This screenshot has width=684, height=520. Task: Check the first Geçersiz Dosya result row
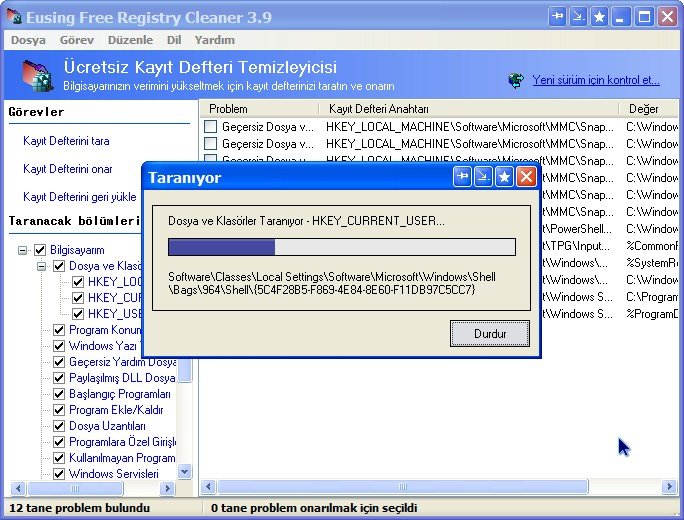tap(211, 127)
